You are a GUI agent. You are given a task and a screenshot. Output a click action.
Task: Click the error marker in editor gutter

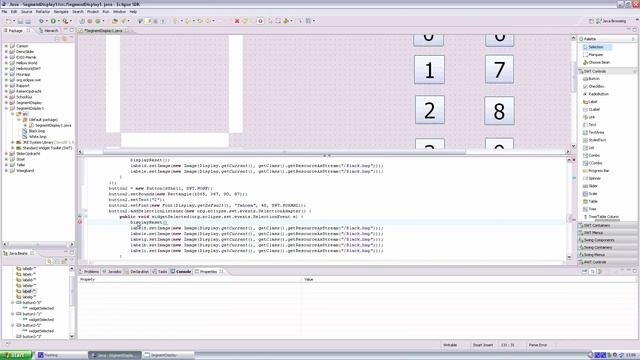coord(80,222)
